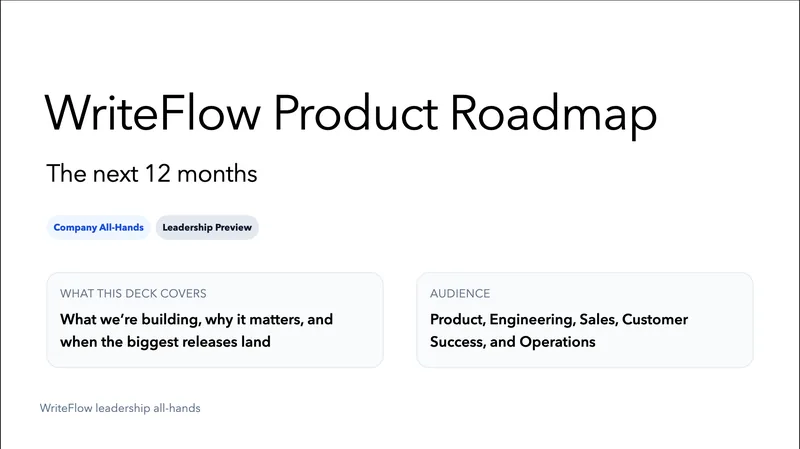Click the WriteFlow Product Roadmap title
This screenshot has height=449, width=800.
tap(350, 113)
